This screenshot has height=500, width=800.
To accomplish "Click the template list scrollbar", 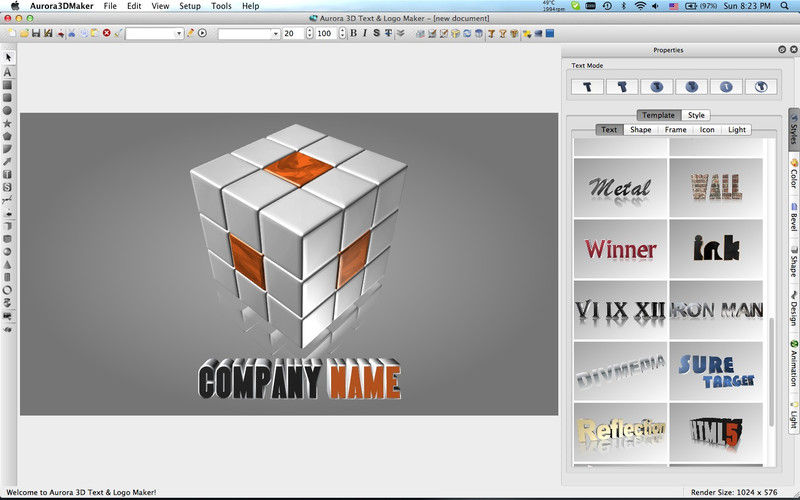I will click(x=771, y=371).
